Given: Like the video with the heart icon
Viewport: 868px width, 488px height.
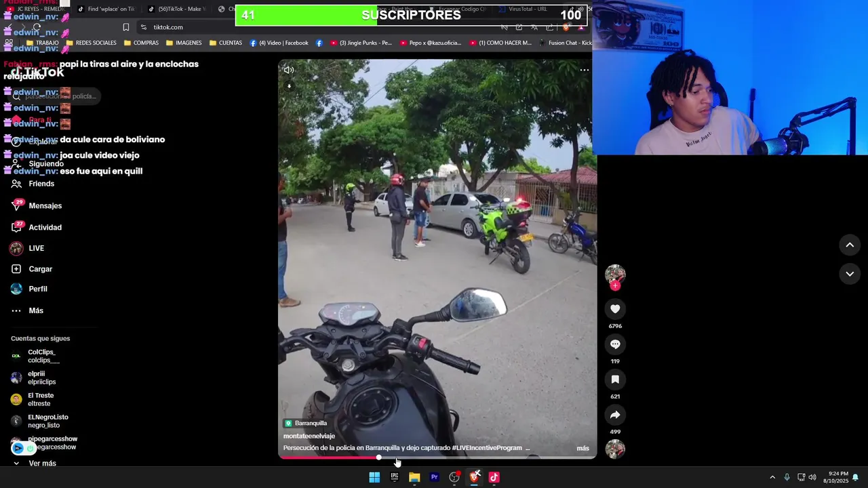Looking at the screenshot, I should 615,309.
